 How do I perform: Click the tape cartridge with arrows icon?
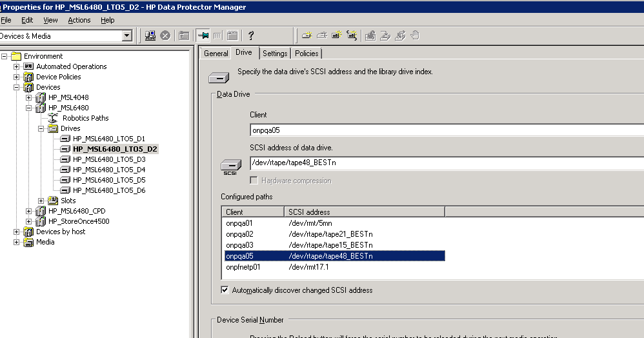[x=352, y=35]
